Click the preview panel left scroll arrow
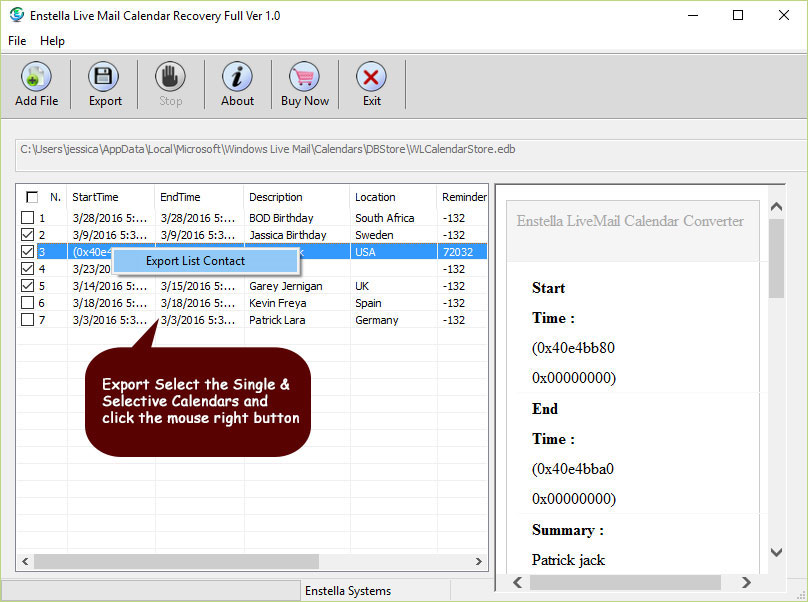Image resolution: width=808 pixels, height=602 pixels. (517, 582)
